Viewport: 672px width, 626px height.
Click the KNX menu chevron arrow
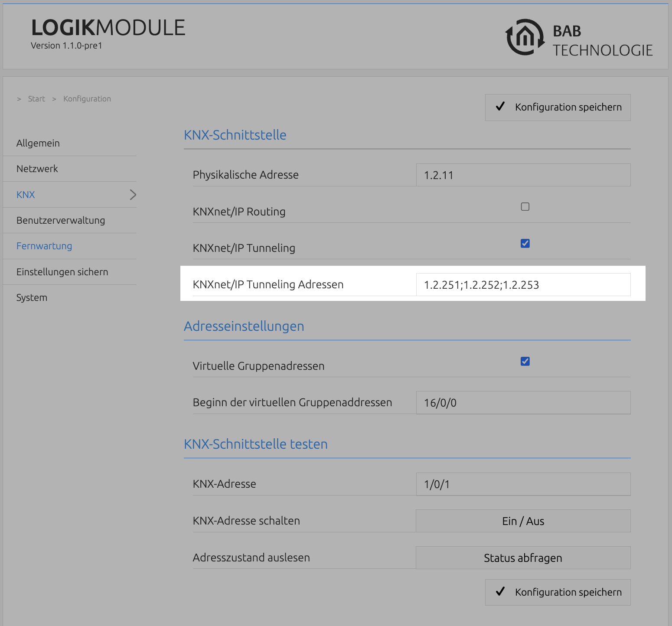(x=133, y=195)
